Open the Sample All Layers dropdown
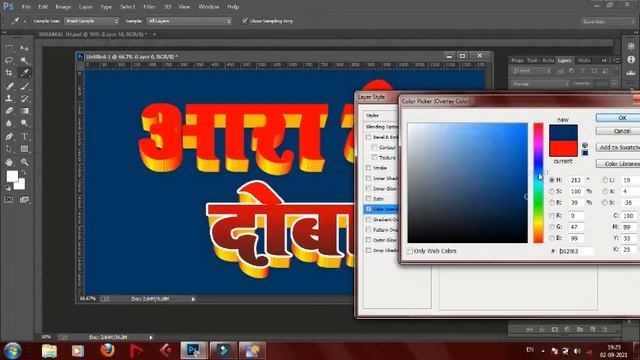 tap(189, 21)
